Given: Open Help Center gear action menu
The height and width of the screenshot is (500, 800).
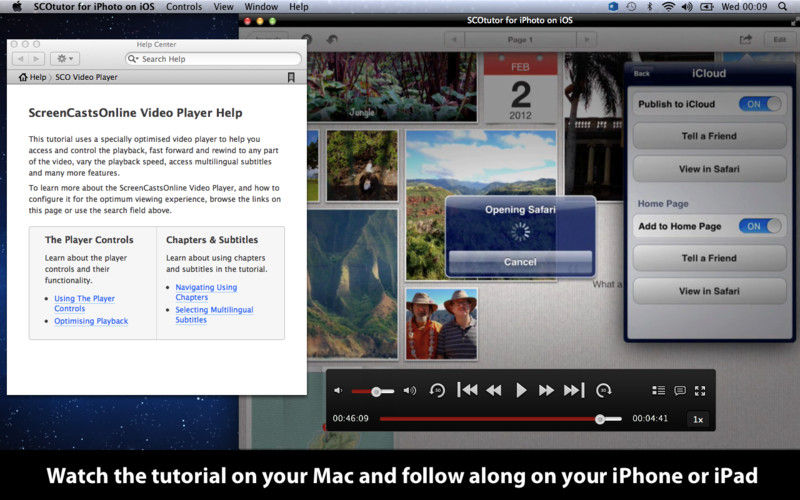Looking at the screenshot, I should [x=65, y=59].
